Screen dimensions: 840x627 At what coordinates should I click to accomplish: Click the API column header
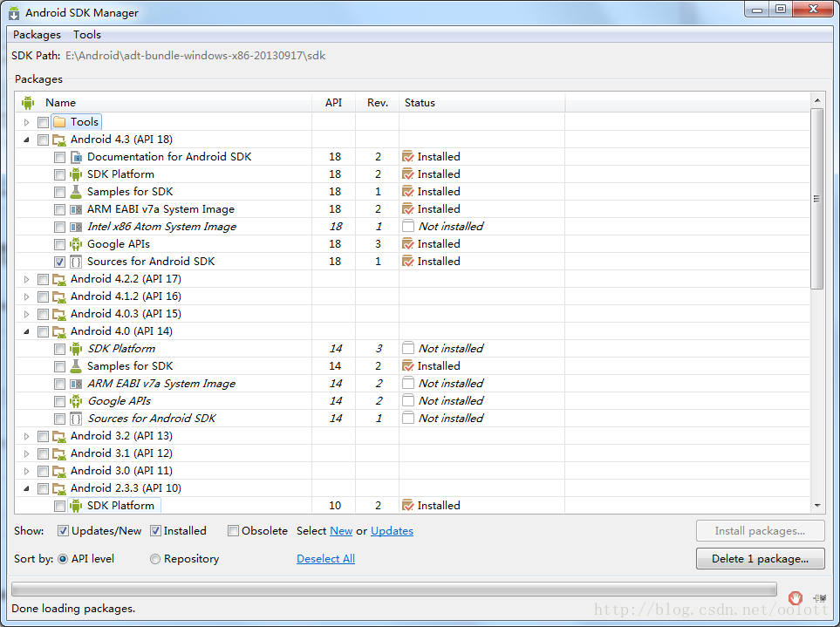[x=333, y=102]
